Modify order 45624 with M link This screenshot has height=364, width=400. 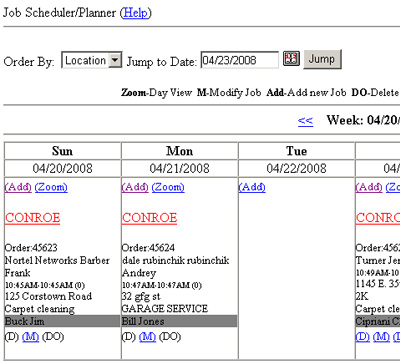147,337
